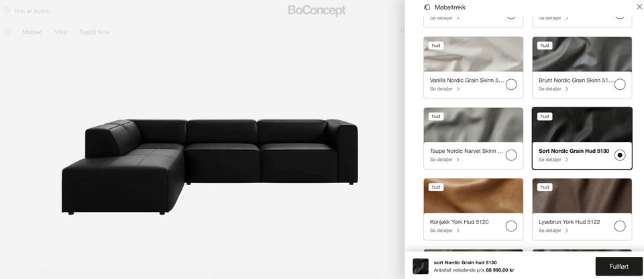Screen dimensions: 644x279
Task: Click the black sofa preview image
Action: coord(210,167)
